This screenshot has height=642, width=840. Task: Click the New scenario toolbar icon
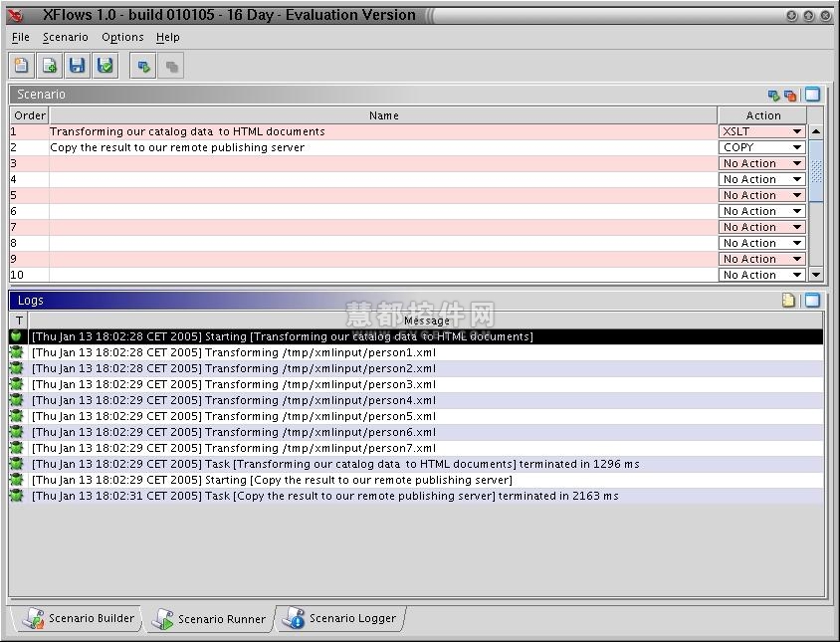point(22,66)
